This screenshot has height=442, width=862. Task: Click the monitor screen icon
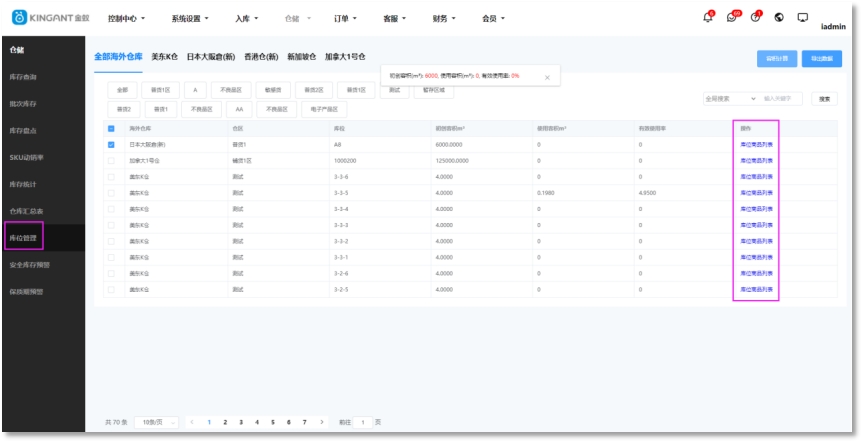pos(802,18)
